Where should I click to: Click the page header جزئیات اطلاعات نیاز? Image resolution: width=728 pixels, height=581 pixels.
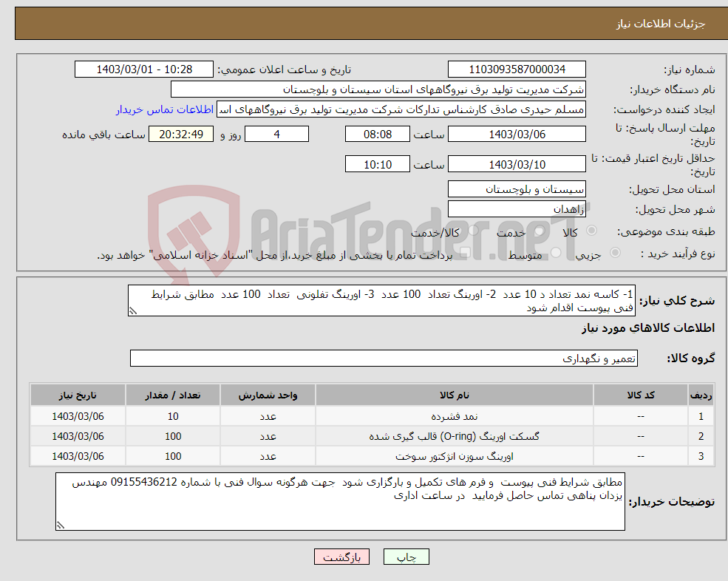click(661, 24)
